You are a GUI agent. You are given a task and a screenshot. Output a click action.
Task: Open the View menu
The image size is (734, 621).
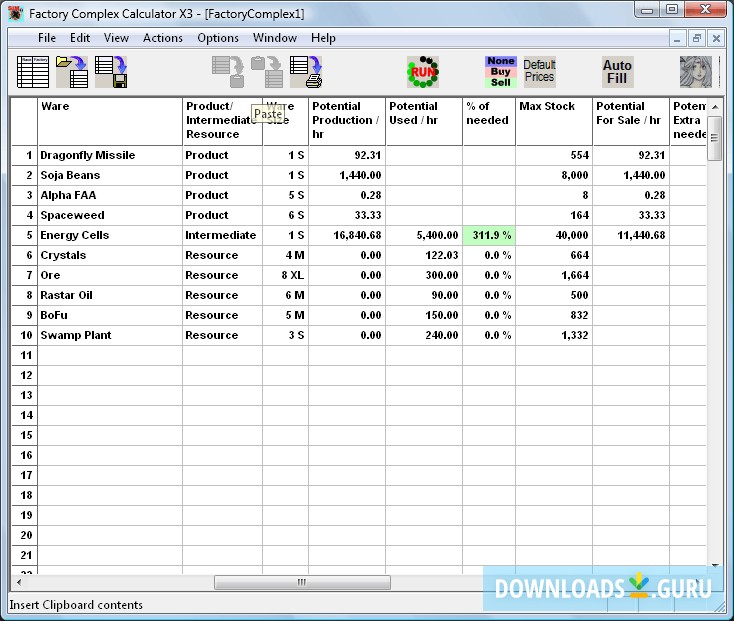[116, 38]
